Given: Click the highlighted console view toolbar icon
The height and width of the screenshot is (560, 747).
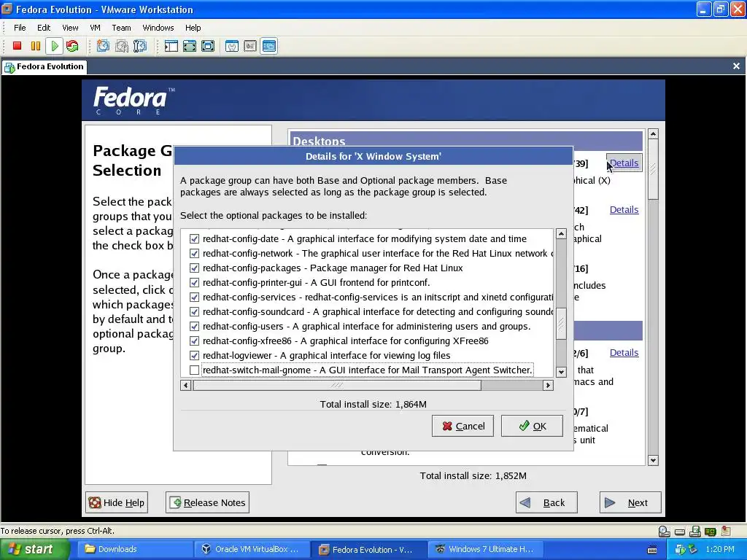Looking at the screenshot, I should [x=268, y=46].
